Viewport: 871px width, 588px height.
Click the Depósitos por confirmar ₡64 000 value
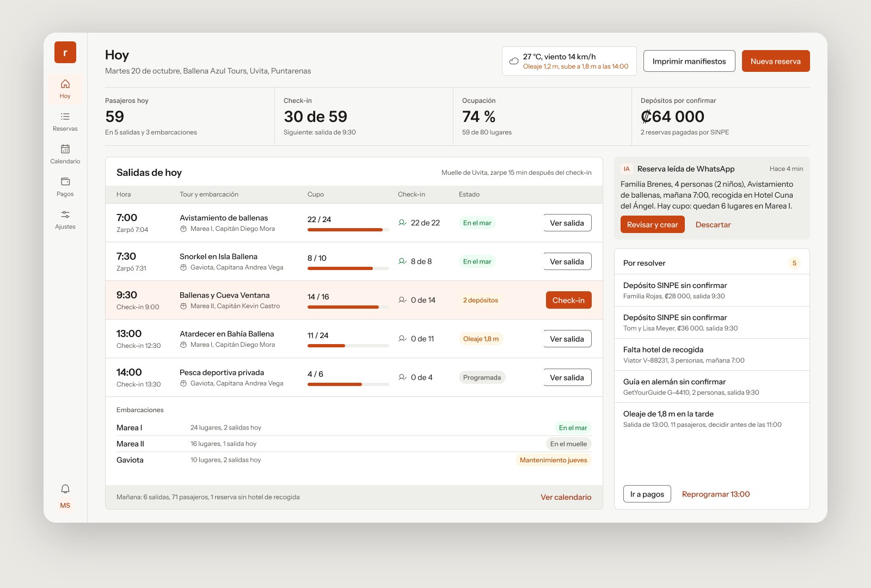(672, 117)
